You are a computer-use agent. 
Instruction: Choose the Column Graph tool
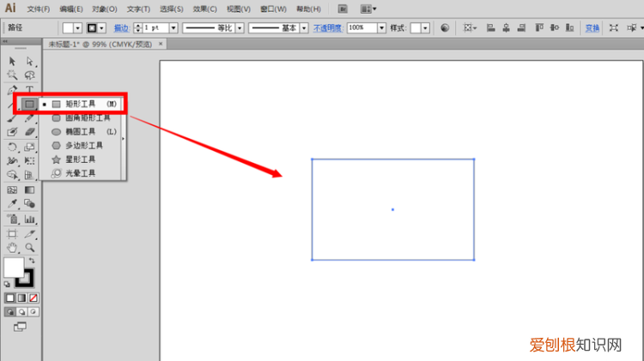pos(29,219)
